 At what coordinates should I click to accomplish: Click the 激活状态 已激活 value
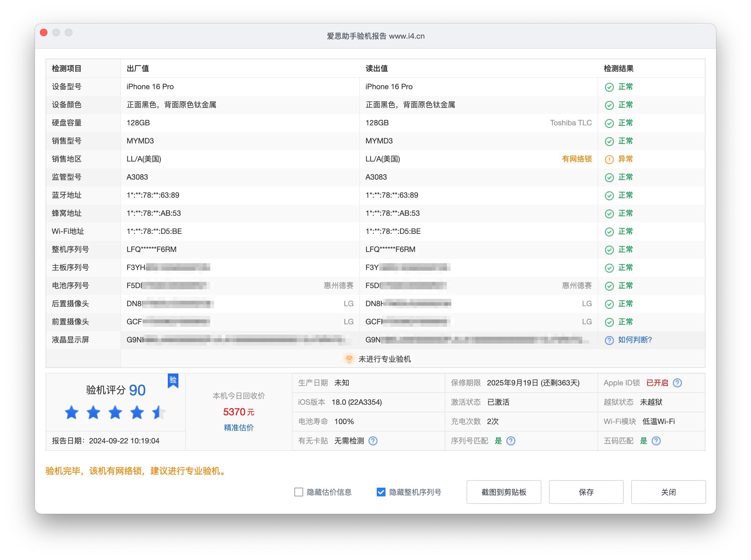(498, 402)
